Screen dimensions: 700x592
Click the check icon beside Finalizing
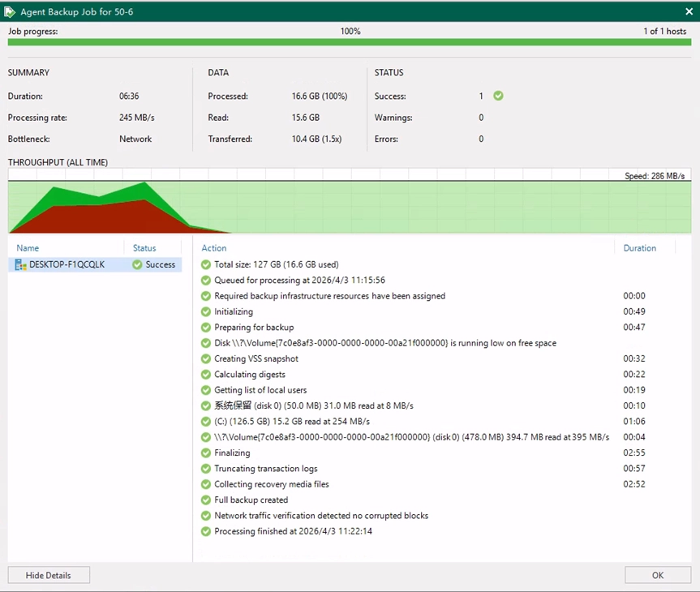tap(206, 453)
